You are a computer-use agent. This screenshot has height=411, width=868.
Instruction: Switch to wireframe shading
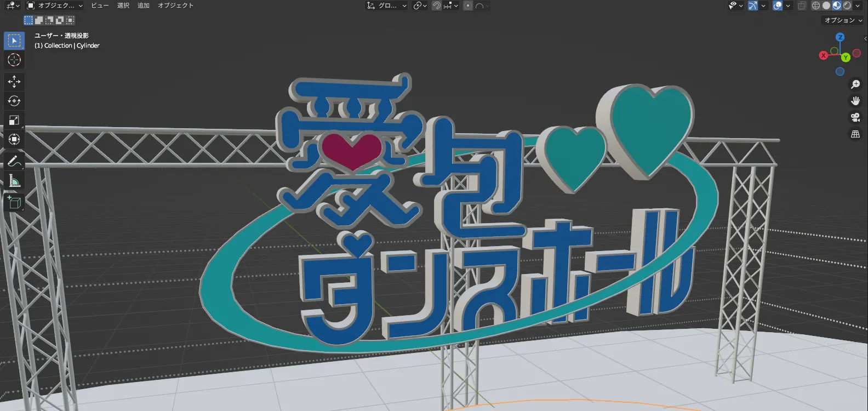tap(816, 5)
